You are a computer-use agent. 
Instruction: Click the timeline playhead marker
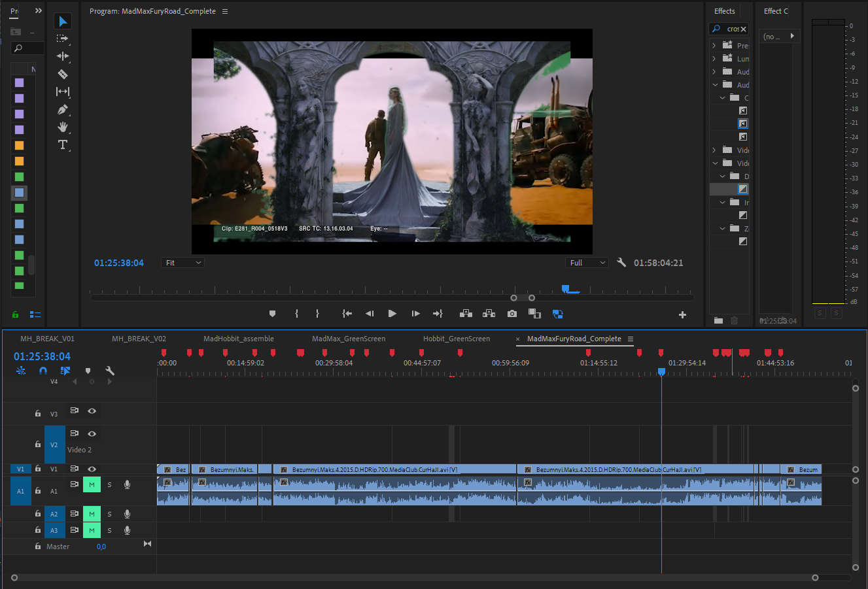[661, 371]
